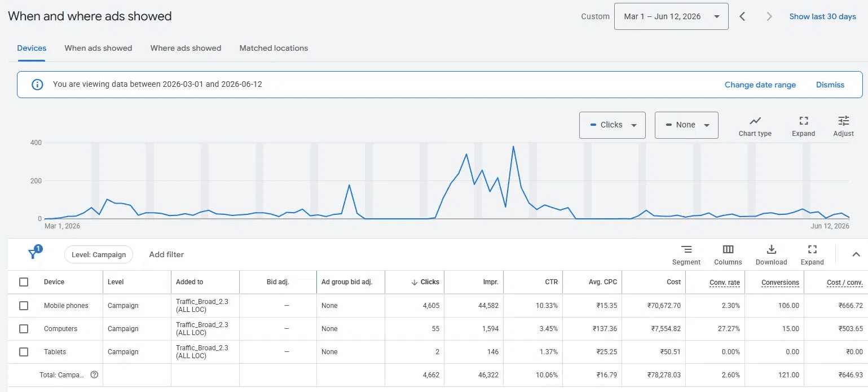
Task: Dismiss the date range notice
Action: point(830,85)
